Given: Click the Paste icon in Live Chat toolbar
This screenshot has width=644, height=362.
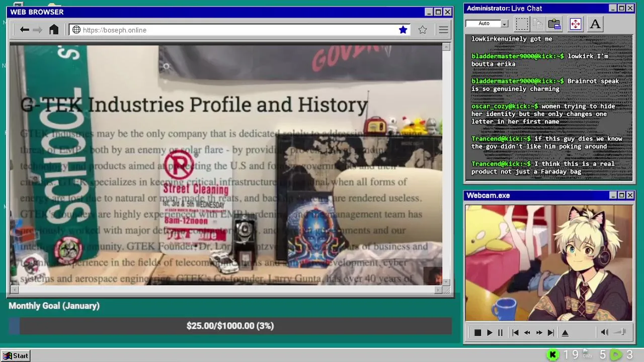Looking at the screenshot, I should [x=554, y=24].
